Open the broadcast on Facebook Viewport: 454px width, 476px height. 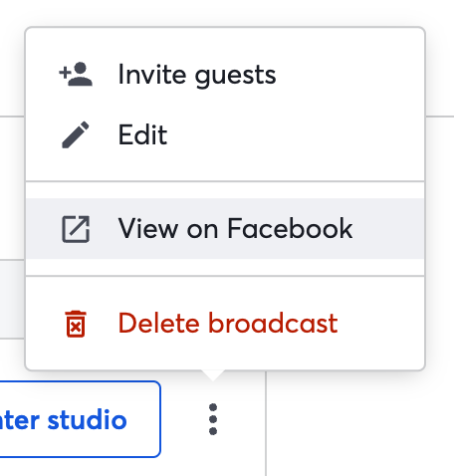(x=225, y=229)
